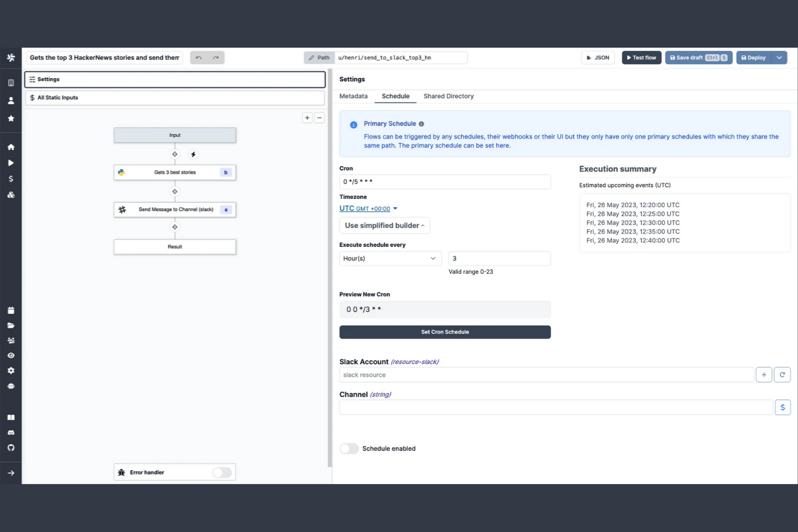Click the redo arrow icon
798x532 pixels.
tap(216, 58)
